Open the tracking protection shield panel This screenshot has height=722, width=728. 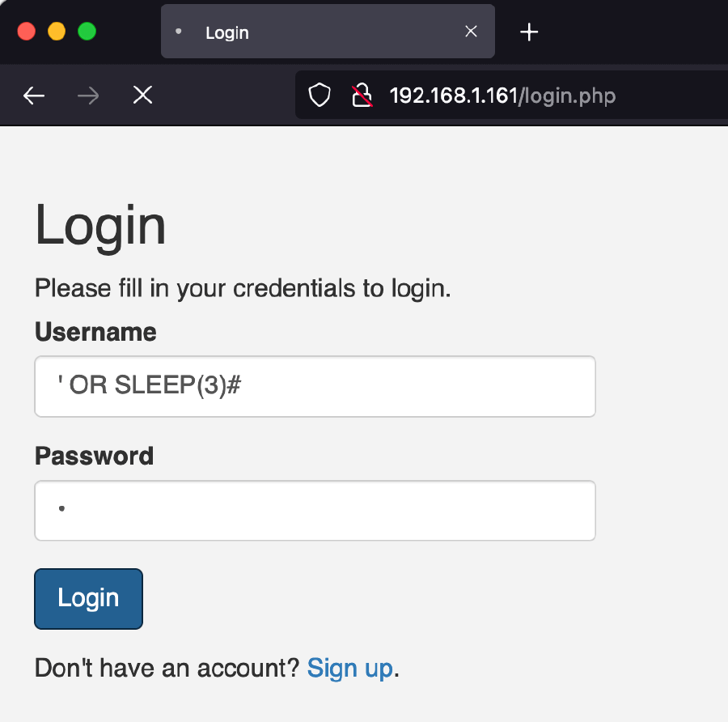click(320, 96)
